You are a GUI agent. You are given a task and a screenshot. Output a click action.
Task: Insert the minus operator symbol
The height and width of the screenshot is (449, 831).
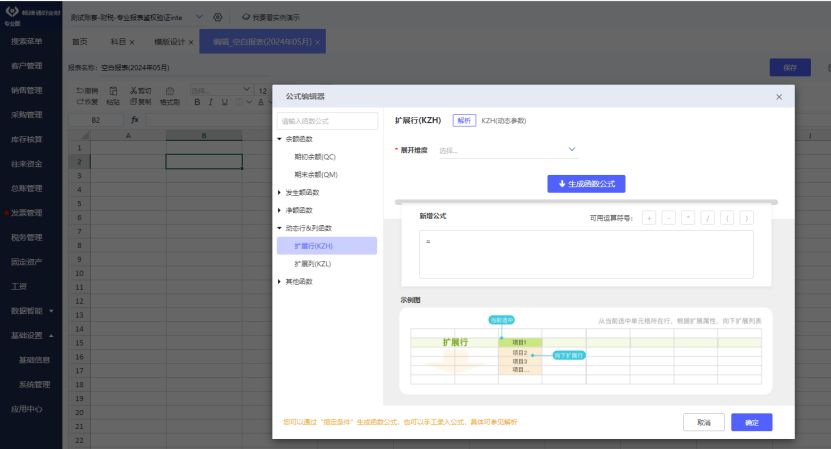click(x=669, y=218)
